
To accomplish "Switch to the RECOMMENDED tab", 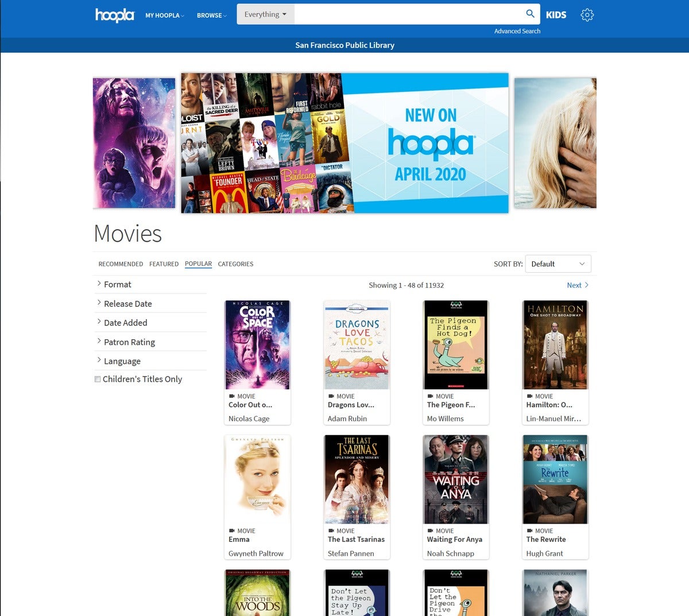I will pyautogui.click(x=121, y=264).
